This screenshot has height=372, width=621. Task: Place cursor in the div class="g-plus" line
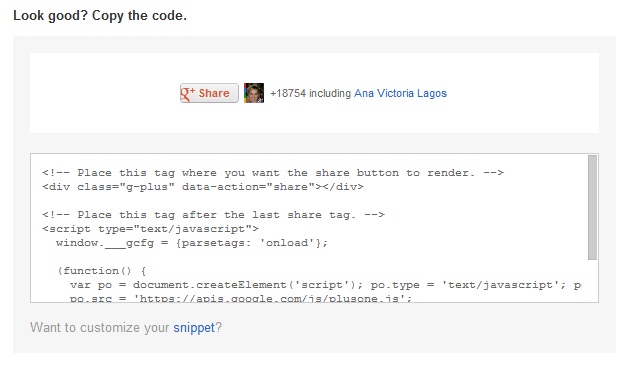(x=203, y=187)
